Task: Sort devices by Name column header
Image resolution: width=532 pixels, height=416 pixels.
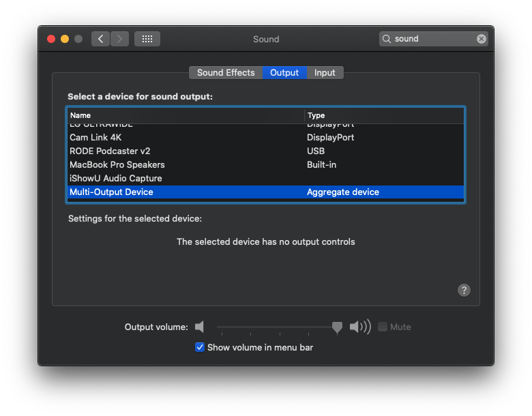Action: [186, 115]
